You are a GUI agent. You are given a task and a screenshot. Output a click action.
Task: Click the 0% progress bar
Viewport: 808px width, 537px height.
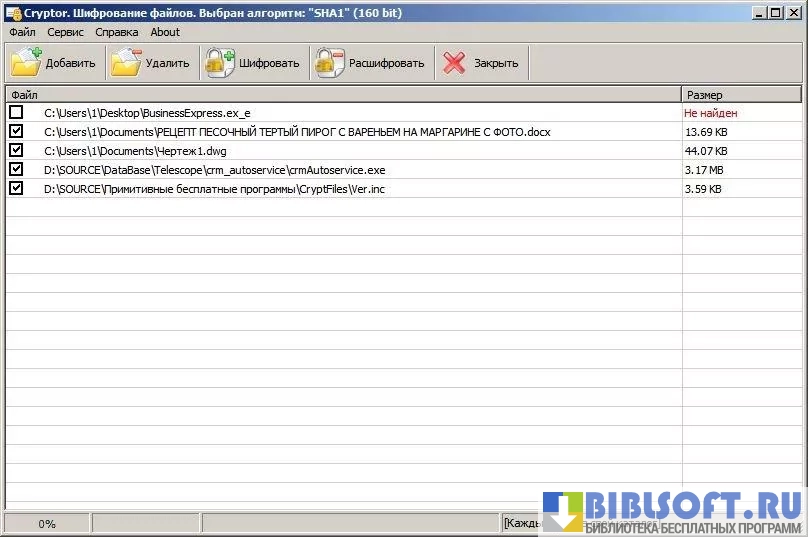pyautogui.click(x=47, y=524)
